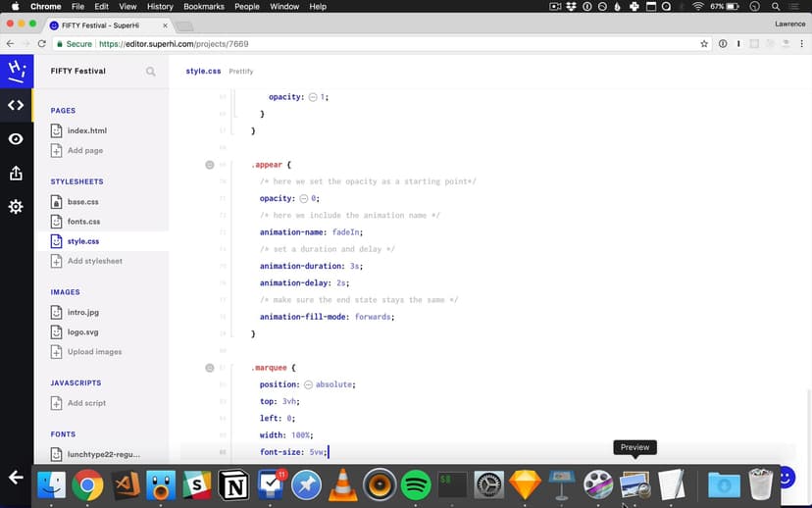Collapse the .marquee rule block
This screenshot has width=812, height=508.
209,368
